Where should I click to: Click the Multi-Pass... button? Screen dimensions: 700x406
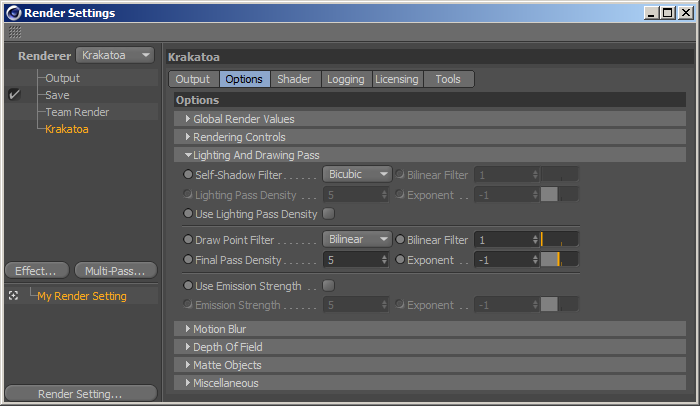(116, 271)
